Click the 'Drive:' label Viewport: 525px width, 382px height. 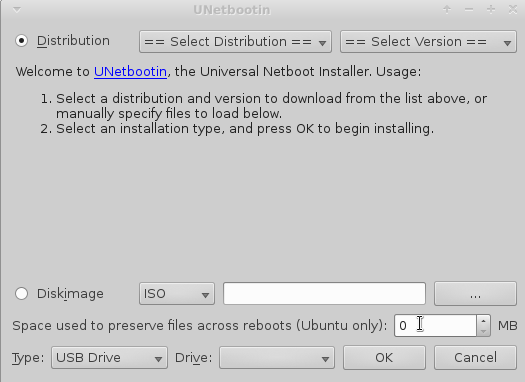tap(194, 358)
